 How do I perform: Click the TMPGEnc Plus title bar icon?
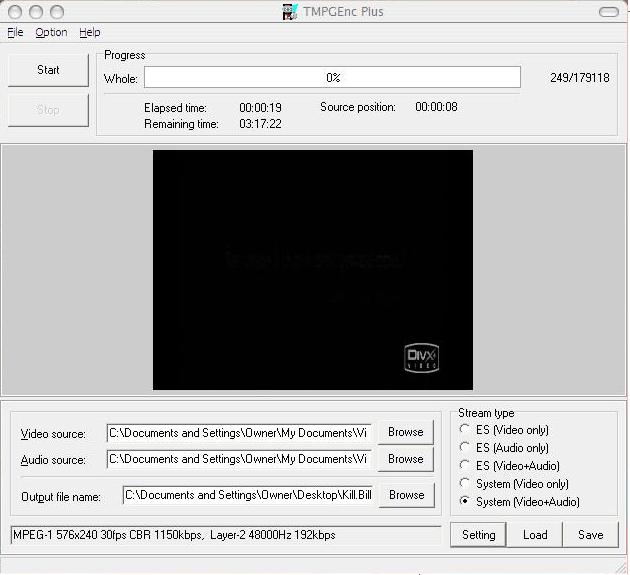pyautogui.click(x=289, y=12)
